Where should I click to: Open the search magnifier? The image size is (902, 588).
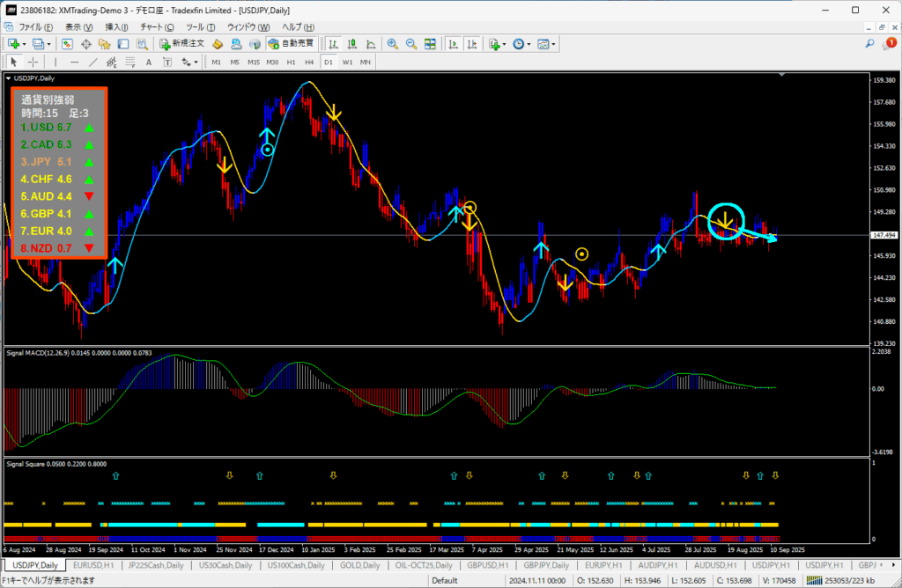[869, 44]
